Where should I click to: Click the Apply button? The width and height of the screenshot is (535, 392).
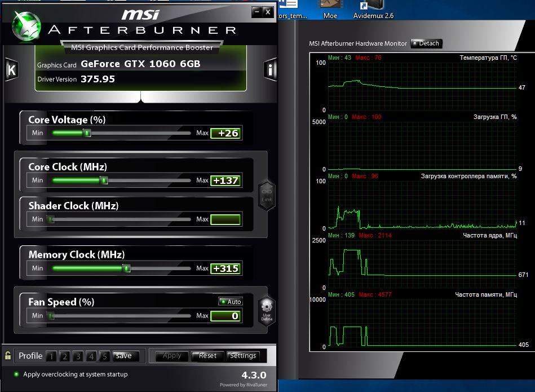pyautogui.click(x=172, y=356)
